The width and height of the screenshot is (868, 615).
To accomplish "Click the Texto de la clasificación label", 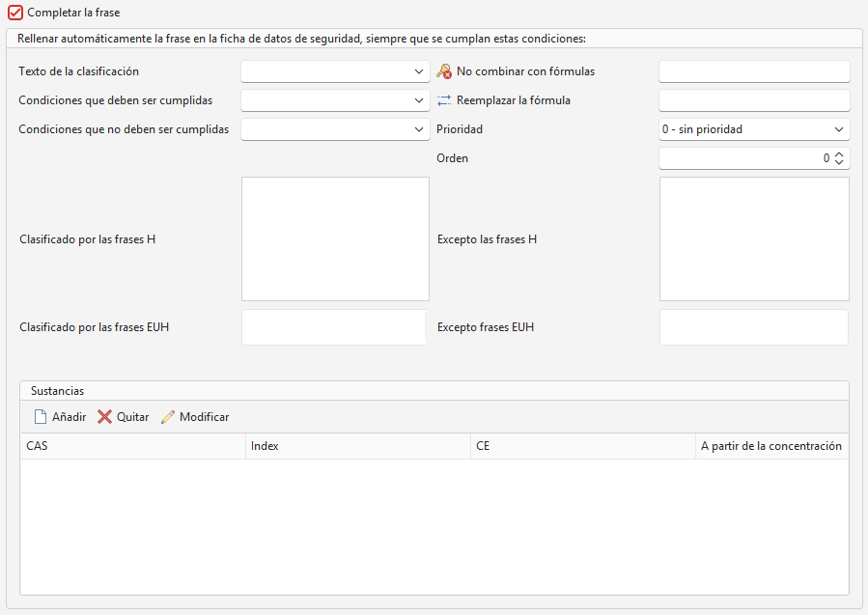I will click(x=78, y=71).
